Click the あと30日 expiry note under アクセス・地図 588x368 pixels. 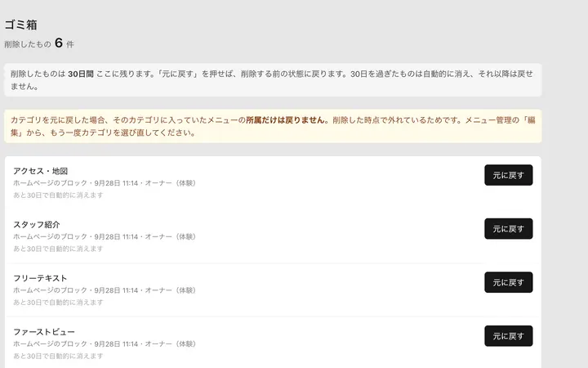tap(58, 195)
